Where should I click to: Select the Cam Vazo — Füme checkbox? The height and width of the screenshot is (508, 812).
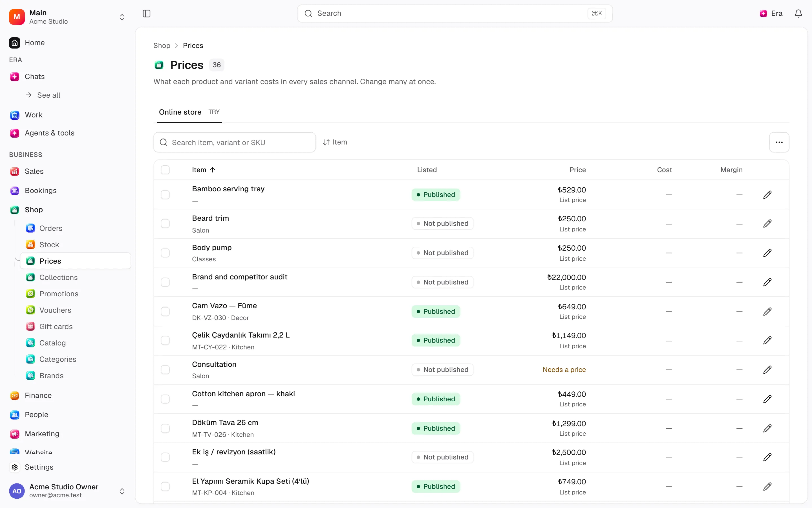(165, 312)
